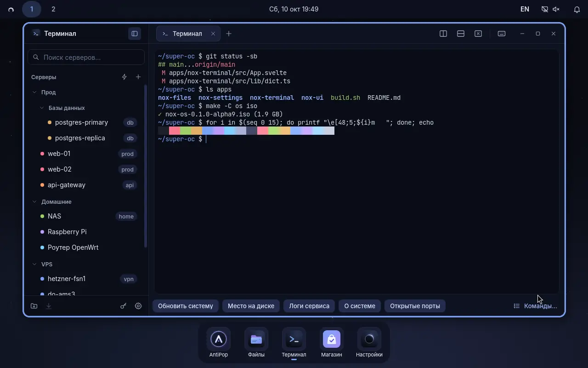Click the import download icon in the sidebar
This screenshot has width=588, height=368.
(x=49, y=306)
